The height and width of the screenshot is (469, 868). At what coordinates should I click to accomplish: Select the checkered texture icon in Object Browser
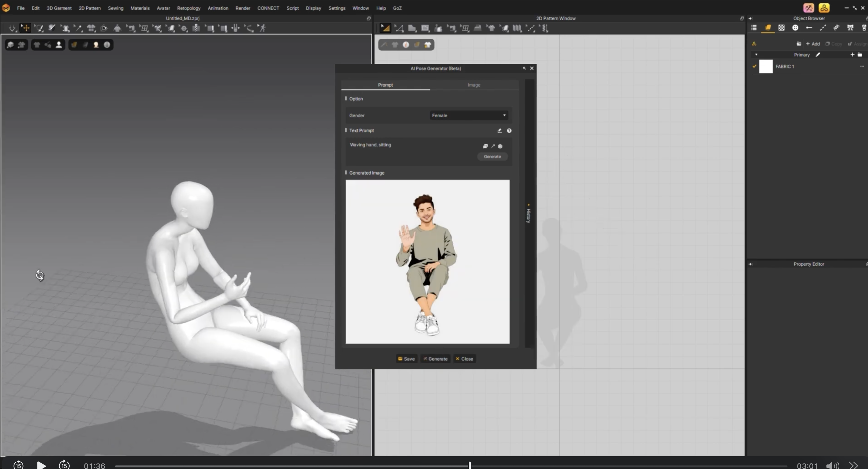point(782,28)
